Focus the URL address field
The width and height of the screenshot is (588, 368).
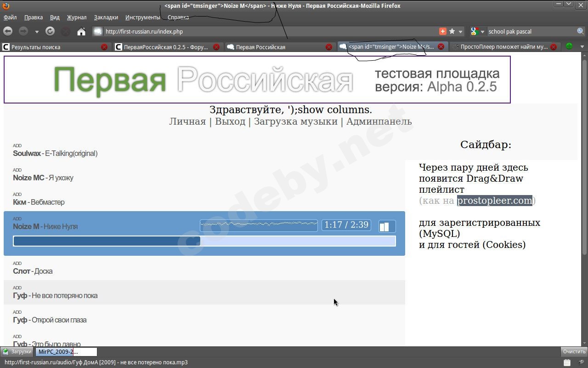point(271,31)
